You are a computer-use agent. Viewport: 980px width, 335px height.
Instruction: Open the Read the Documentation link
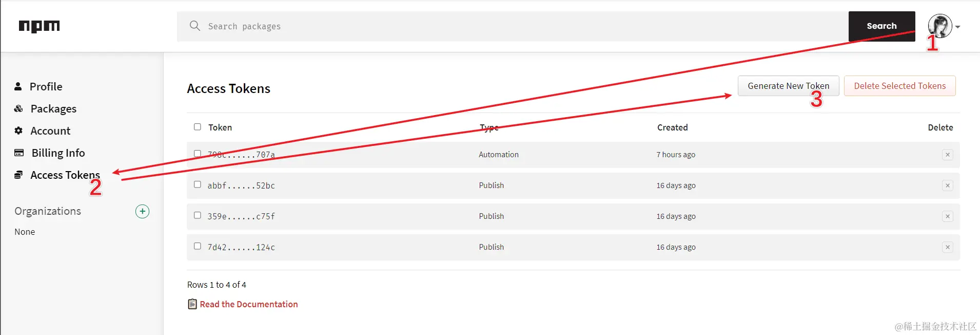click(x=249, y=304)
